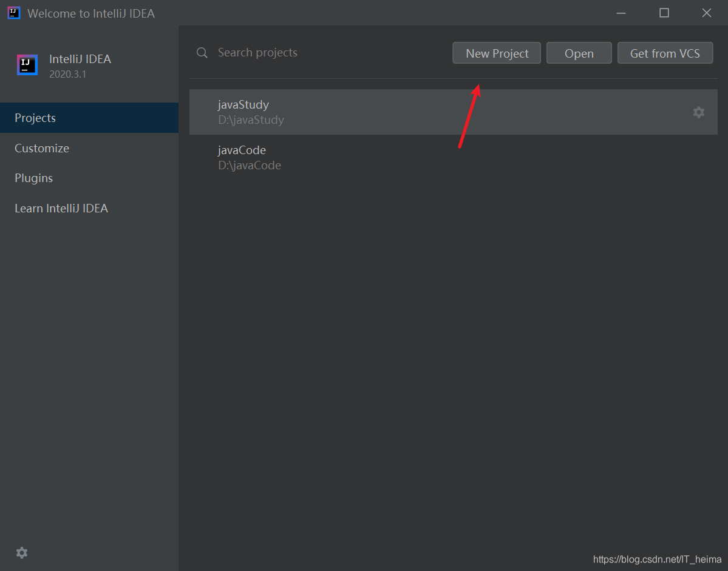Select the Projects sidebar tab
Viewport: 728px width, 571px height.
point(89,118)
